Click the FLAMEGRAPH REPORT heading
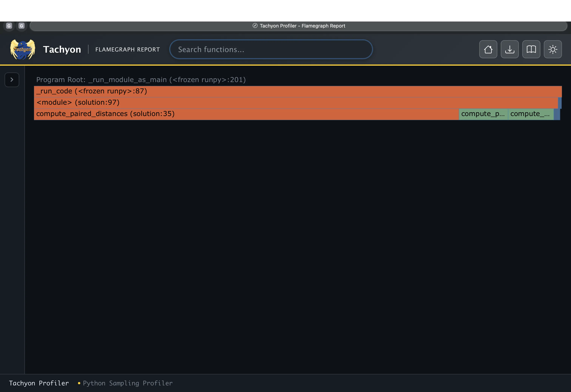 point(128,50)
